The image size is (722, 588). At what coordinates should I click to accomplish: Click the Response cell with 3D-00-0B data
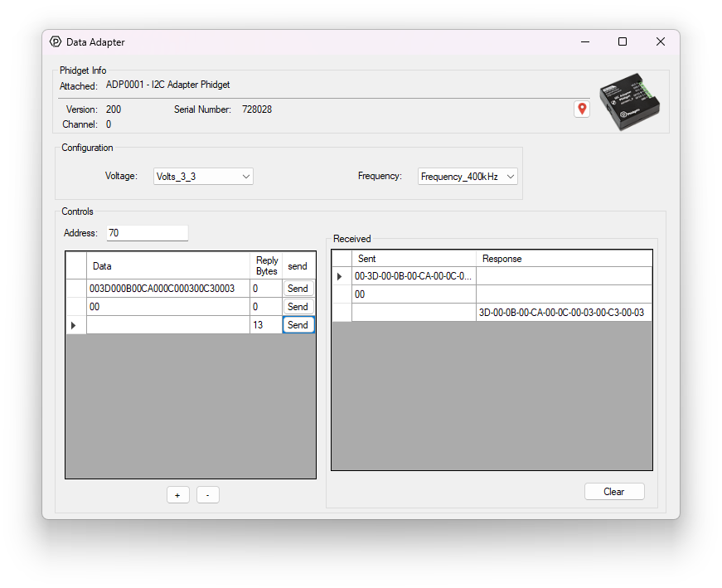(x=563, y=313)
